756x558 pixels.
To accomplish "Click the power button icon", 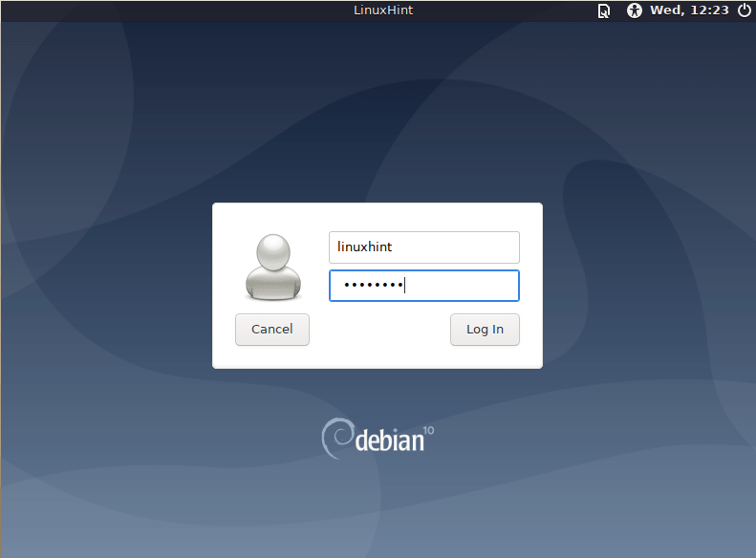I will (745, 11).
